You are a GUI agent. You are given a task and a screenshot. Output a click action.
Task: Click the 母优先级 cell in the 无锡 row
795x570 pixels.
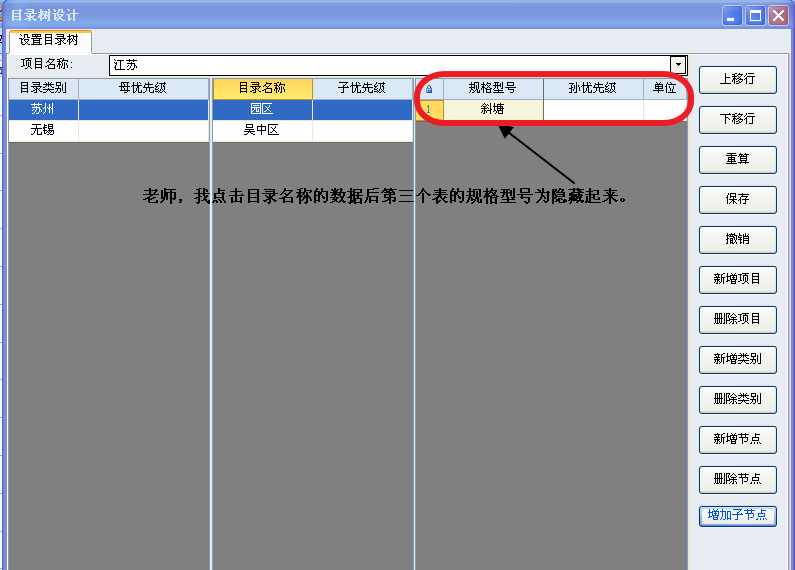point(143,130)
